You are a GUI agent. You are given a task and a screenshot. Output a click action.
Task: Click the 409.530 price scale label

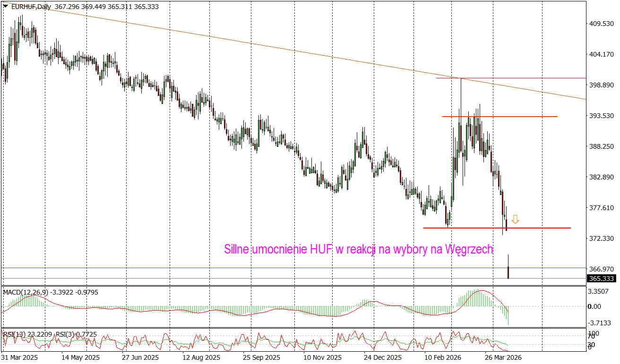pyautogui.click(x=602, y=24)
